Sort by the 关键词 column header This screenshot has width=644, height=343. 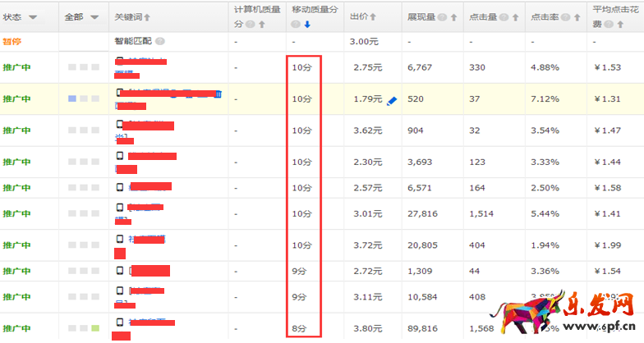click(x=147, y=16)
